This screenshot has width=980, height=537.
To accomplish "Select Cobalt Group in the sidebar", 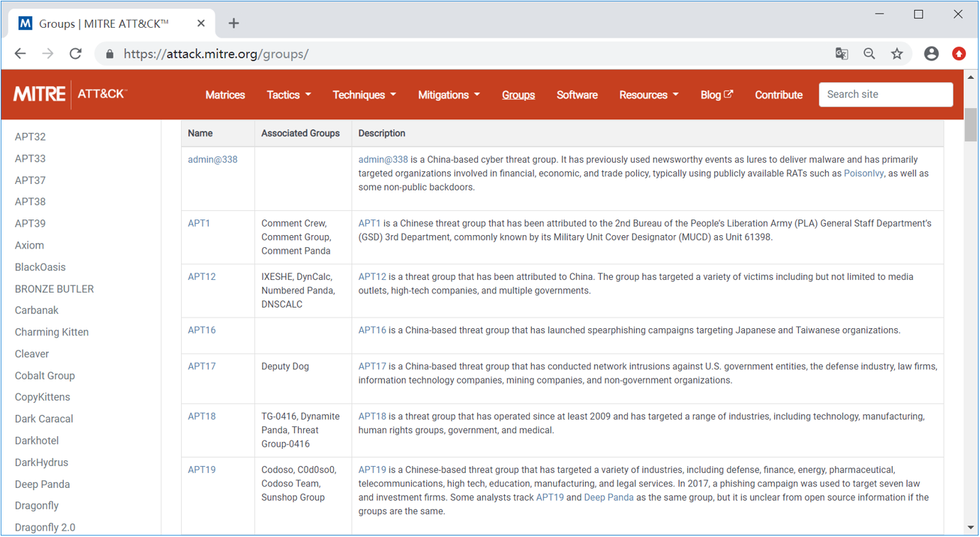I will click(45, 375).
